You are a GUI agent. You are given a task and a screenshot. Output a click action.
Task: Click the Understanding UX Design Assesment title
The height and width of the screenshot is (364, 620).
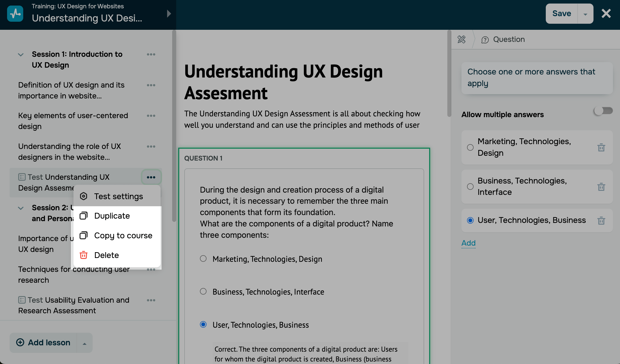tap(283, 82)
